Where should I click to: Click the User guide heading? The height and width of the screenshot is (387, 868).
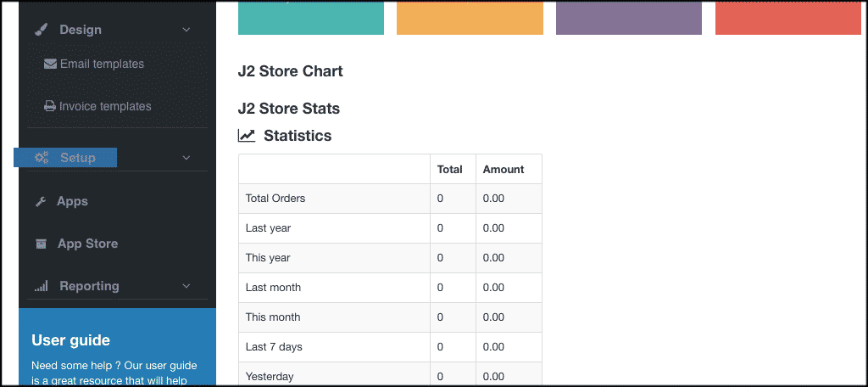[x=71, y=339]
